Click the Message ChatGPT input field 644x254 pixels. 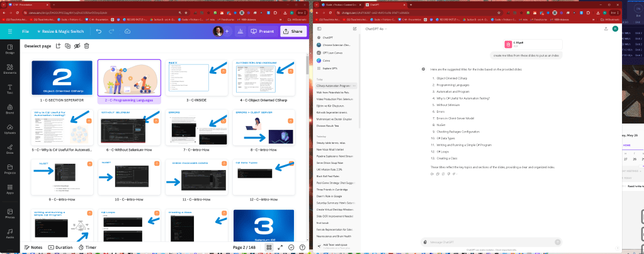tap(491, 242)
